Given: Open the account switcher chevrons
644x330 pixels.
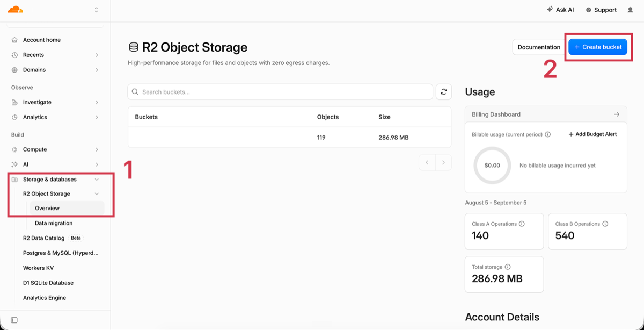Looking at the screenshot, I should pos(96,10).
